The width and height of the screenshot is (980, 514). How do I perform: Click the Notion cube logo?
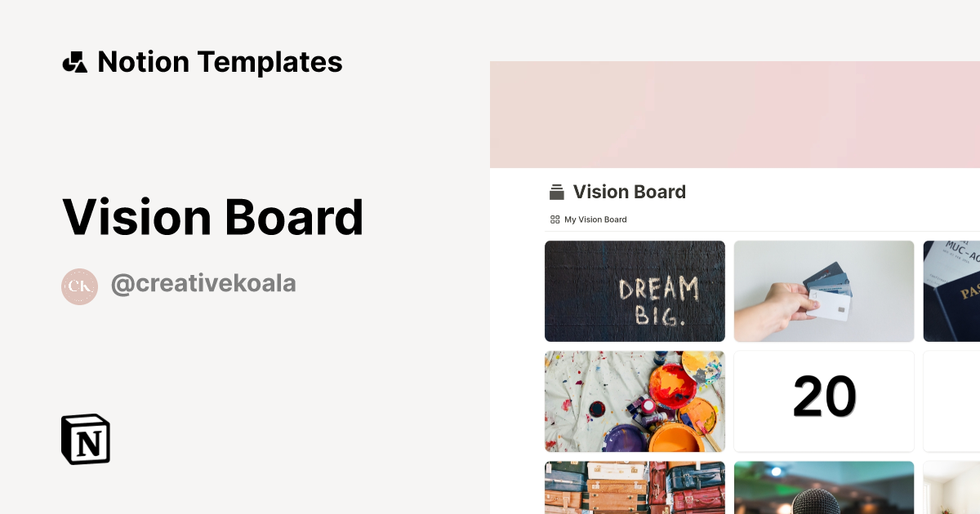tap(86, 440)
